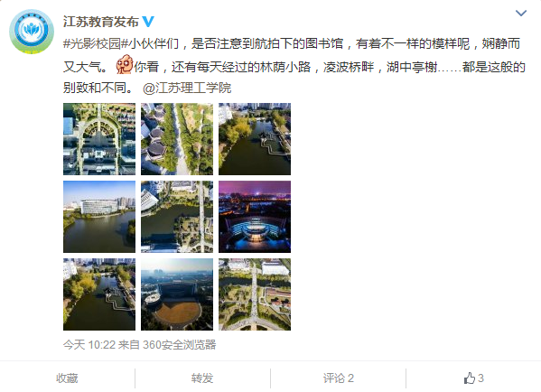This screenshot has width=541, height=392.
Task: Open the 360安全浏览器 source link
Action: [180, 344]
